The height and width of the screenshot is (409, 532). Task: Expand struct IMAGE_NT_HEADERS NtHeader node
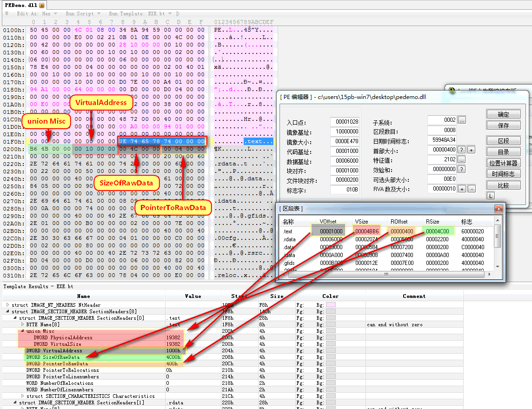tap(7, 305)
